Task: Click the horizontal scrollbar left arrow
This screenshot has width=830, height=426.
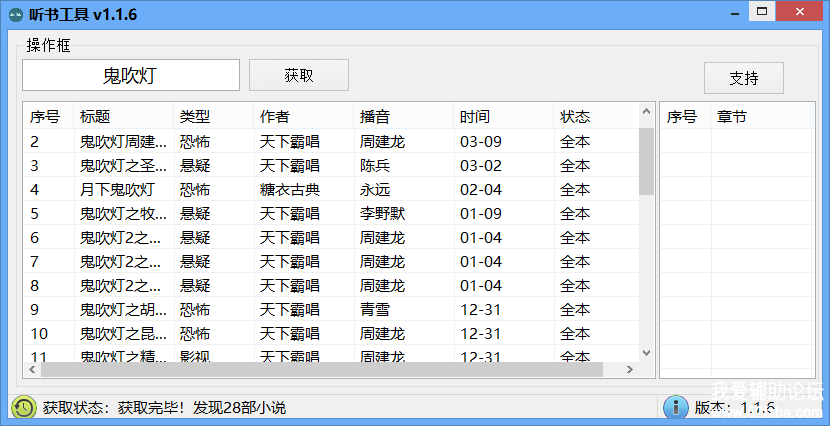Action: pyautogui.click(x=30, y=370)
